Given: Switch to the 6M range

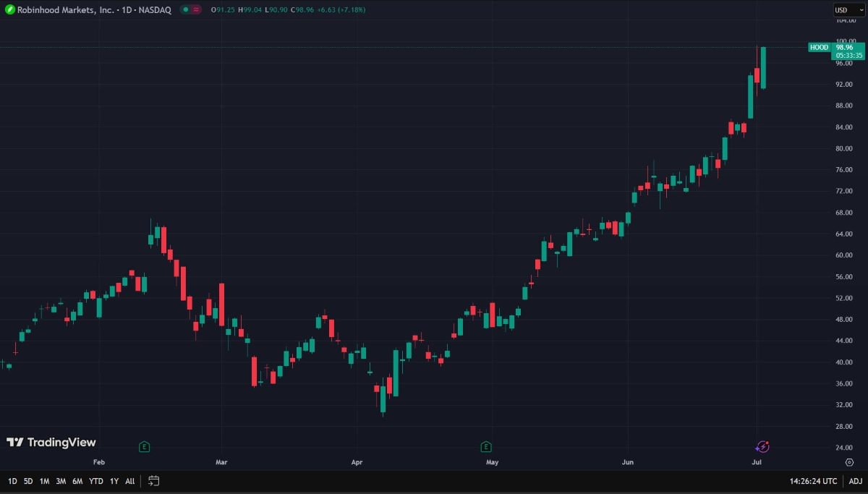Looking at the screenshot, I should coord(77,481).
